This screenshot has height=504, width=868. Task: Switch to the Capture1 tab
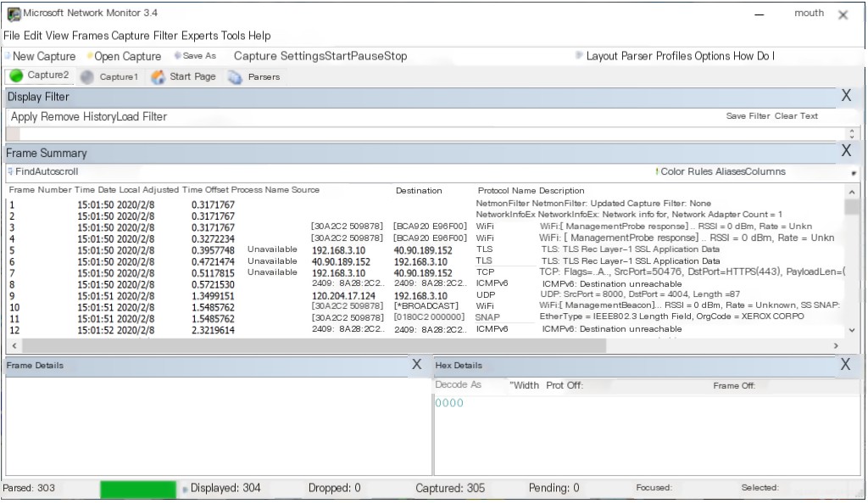(x=119, y=77)
